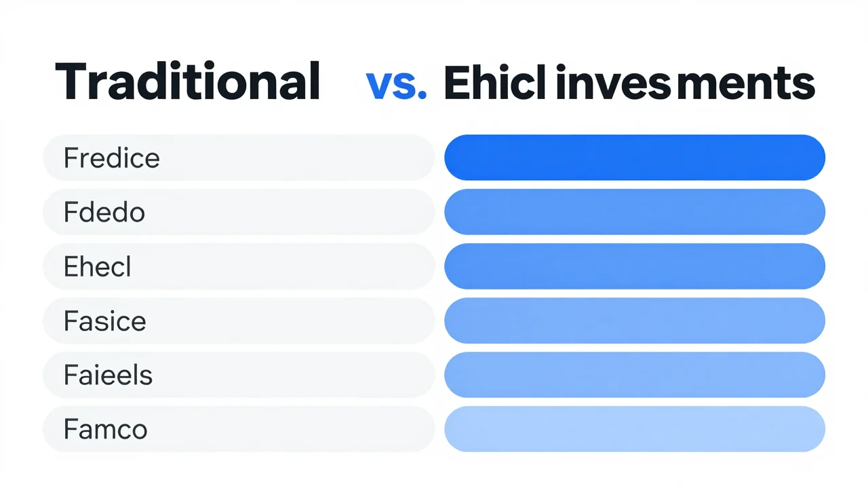Click the Fredice text label
The height and width of the screenshot is (488, 868).
tap(112, 158)
